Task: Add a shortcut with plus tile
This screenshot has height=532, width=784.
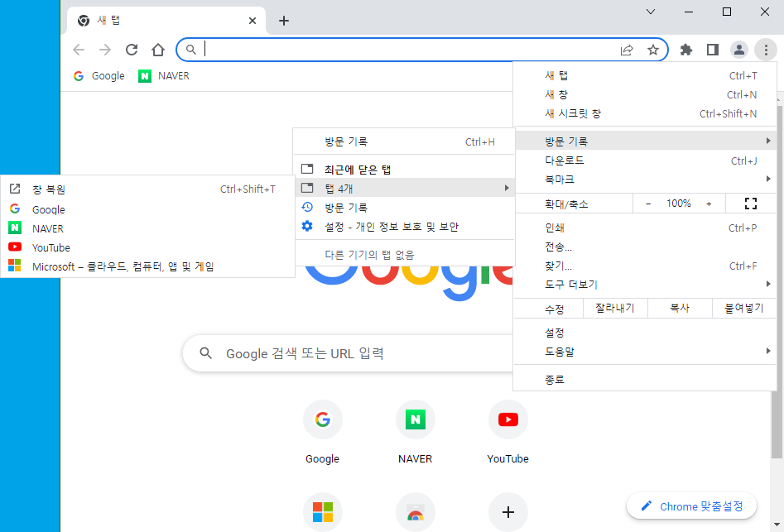Action: click(508, 512)
